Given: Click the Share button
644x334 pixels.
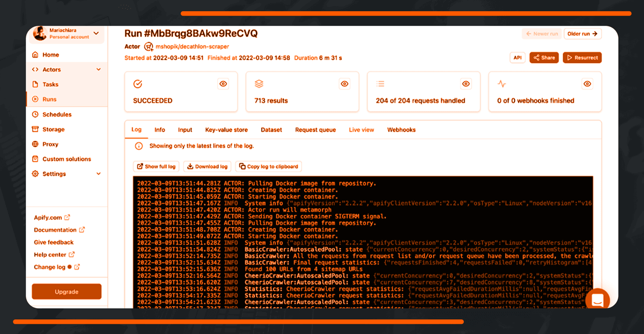Looking at the screenshot, I should pos(544,57).
